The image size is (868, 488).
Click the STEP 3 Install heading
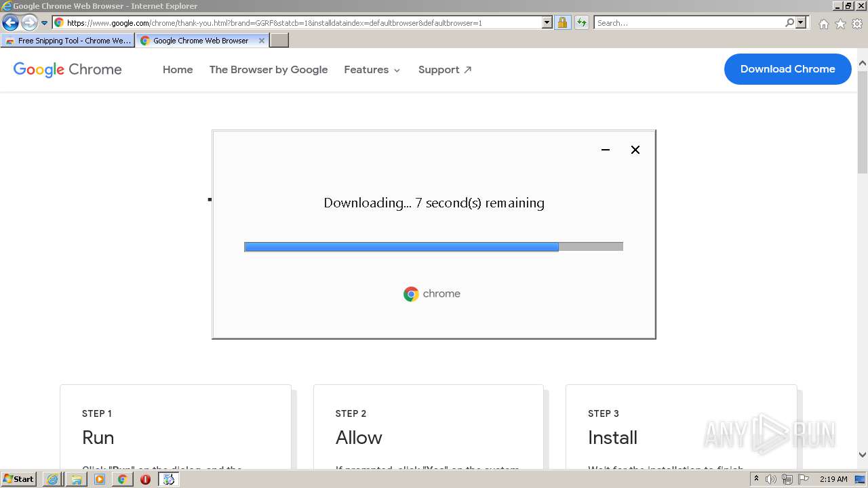coord(613,437)
